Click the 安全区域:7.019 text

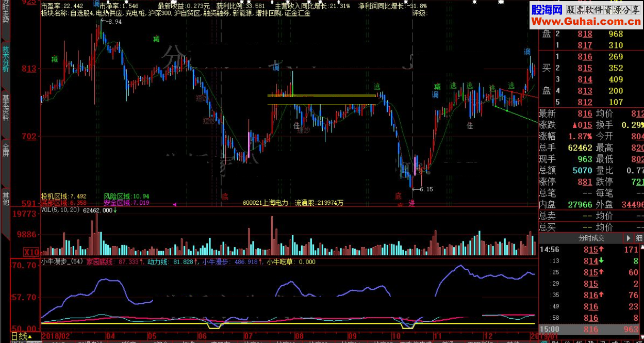coord(126,203)
